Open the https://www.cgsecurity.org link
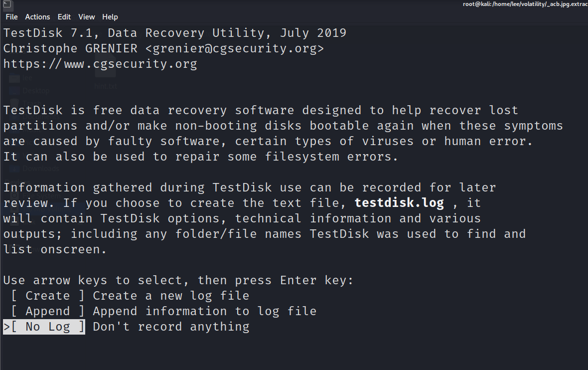588x370 pixels. click(x=100, y=64)
